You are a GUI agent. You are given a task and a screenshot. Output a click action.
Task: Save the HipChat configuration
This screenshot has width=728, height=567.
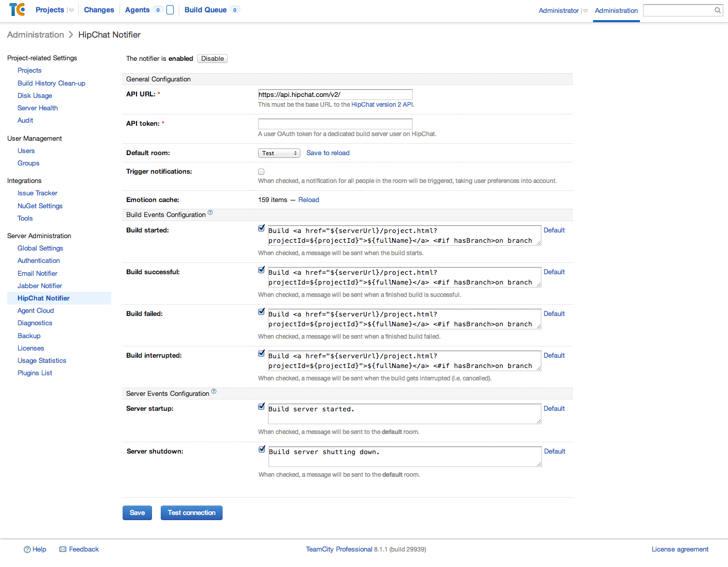(x=137, y=513)
